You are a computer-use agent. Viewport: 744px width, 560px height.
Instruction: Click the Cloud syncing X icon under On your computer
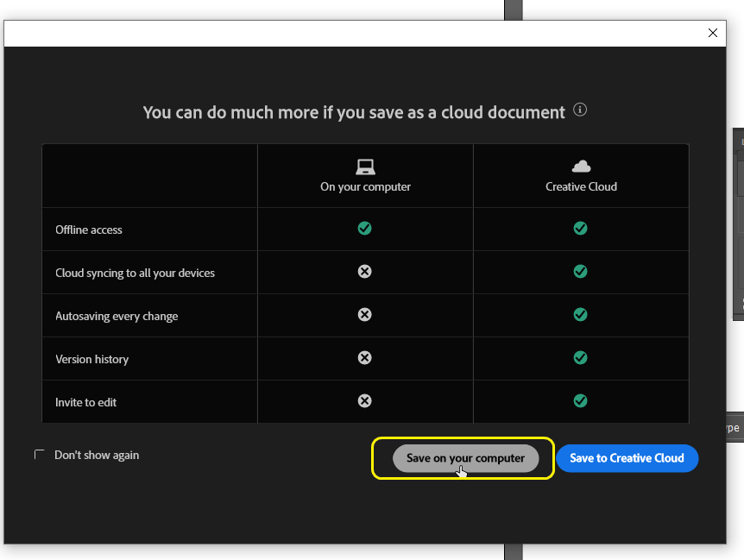coord(364,271)
